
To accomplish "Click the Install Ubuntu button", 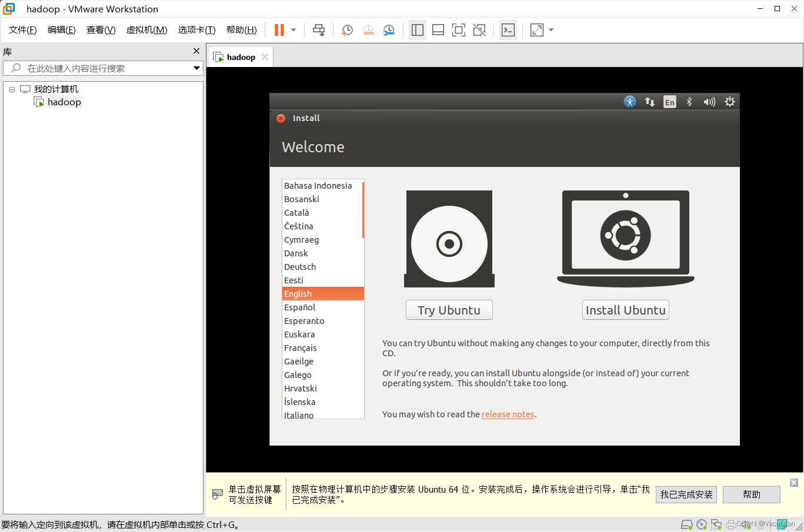I will [625, 310].
